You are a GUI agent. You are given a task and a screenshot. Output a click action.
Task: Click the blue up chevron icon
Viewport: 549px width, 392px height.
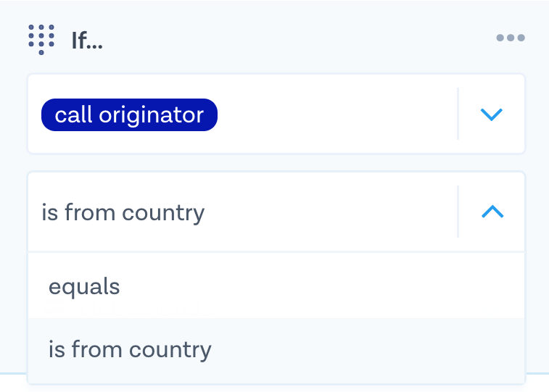click(492, 212)
